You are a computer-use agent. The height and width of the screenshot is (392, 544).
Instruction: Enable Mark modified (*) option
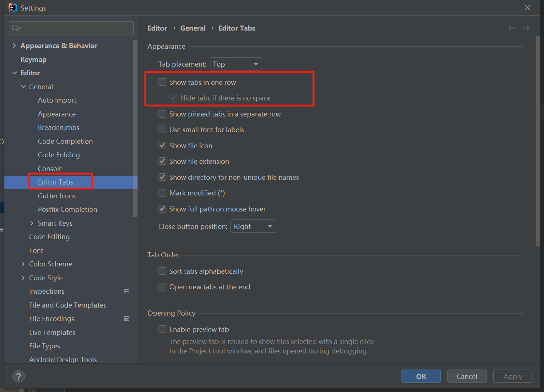[x=162, y=193]
